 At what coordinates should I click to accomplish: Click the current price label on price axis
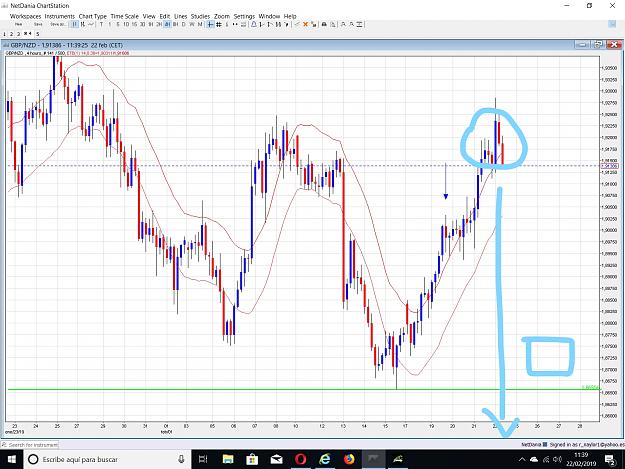(609, 166)
